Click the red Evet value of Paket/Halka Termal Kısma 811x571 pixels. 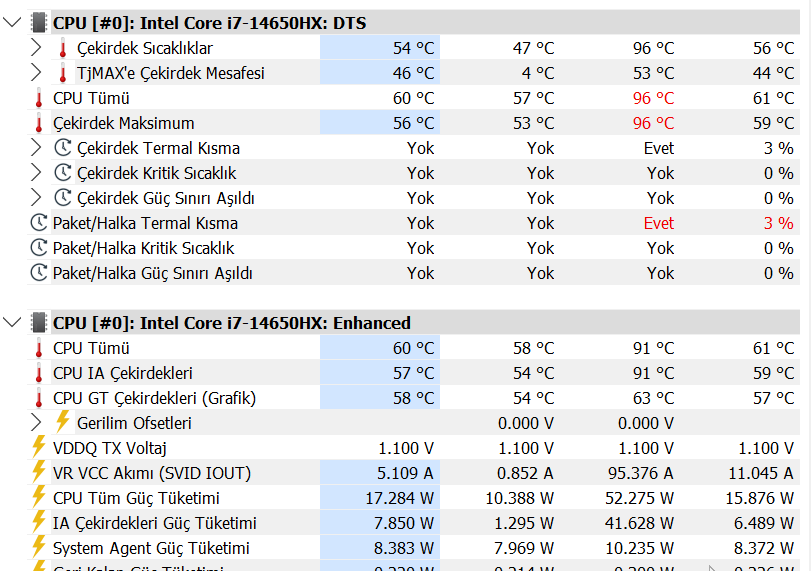coord(658,223)
